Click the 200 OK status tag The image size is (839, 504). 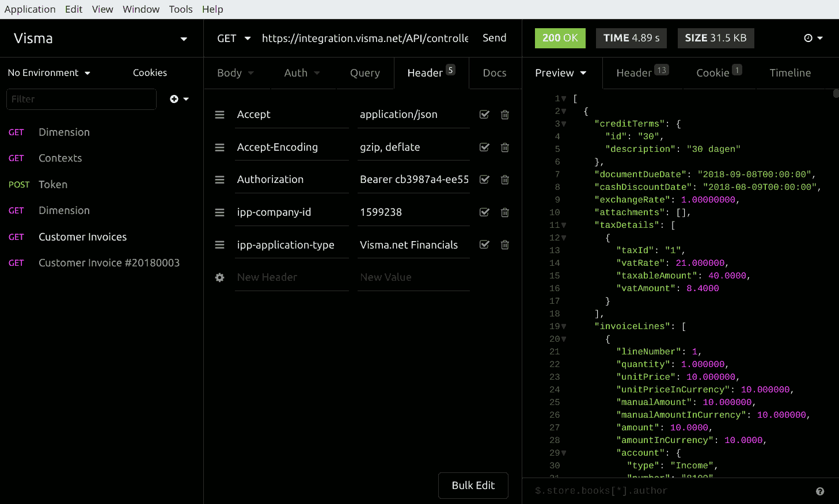point(560,38)
